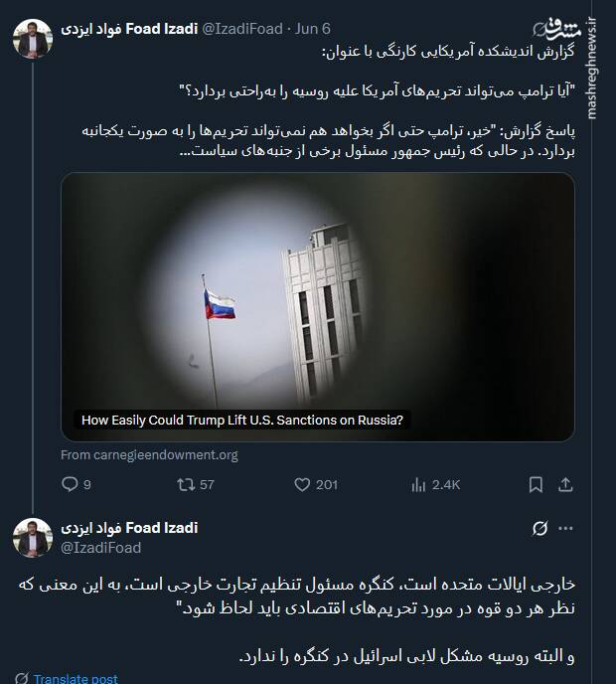Bookmark the first tweet
Viewport: 616px width, 684px height.
[x=536, y=484]
